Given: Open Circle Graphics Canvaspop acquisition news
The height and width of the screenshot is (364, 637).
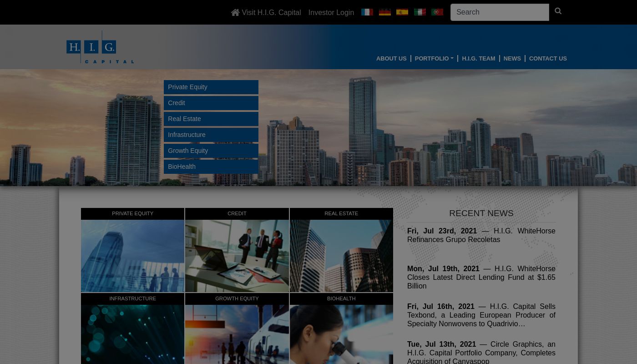Looking at the screenshot, I should [481, 353].
